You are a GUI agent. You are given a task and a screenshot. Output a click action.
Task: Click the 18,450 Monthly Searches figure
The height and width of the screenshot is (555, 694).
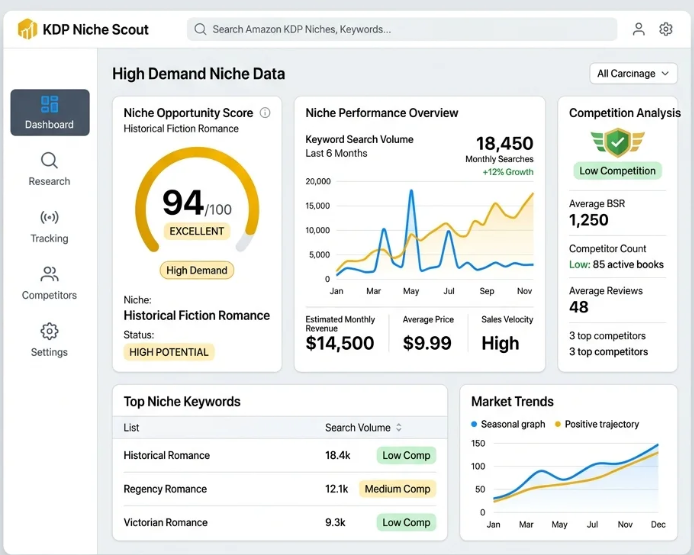[505, 143]
